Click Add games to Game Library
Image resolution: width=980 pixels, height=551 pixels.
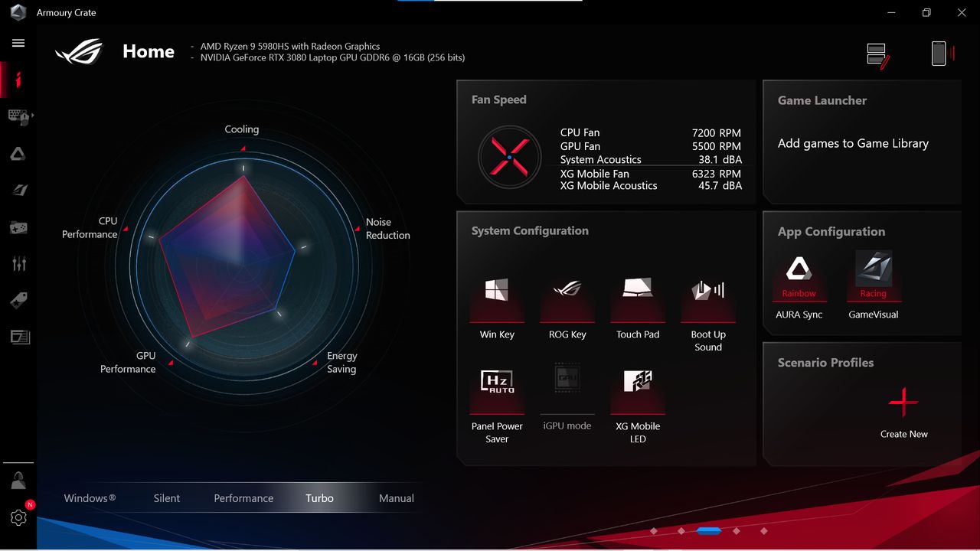click(853, 143)
